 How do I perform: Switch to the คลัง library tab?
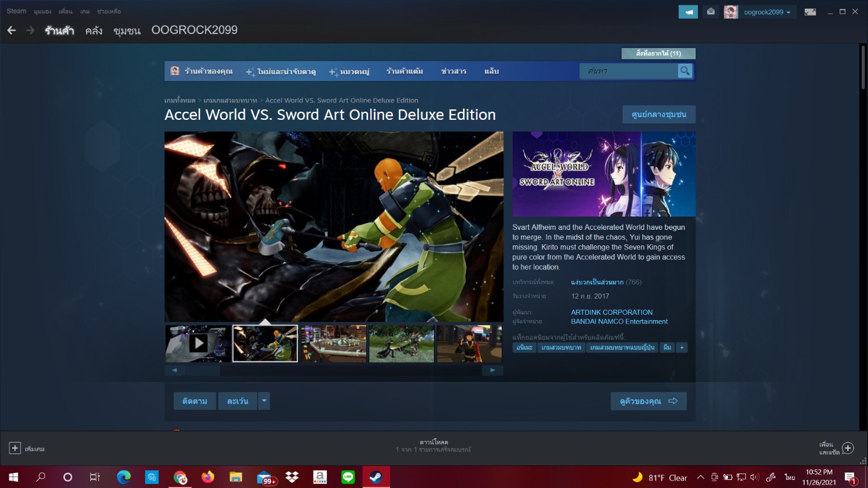tap(94, 31)
